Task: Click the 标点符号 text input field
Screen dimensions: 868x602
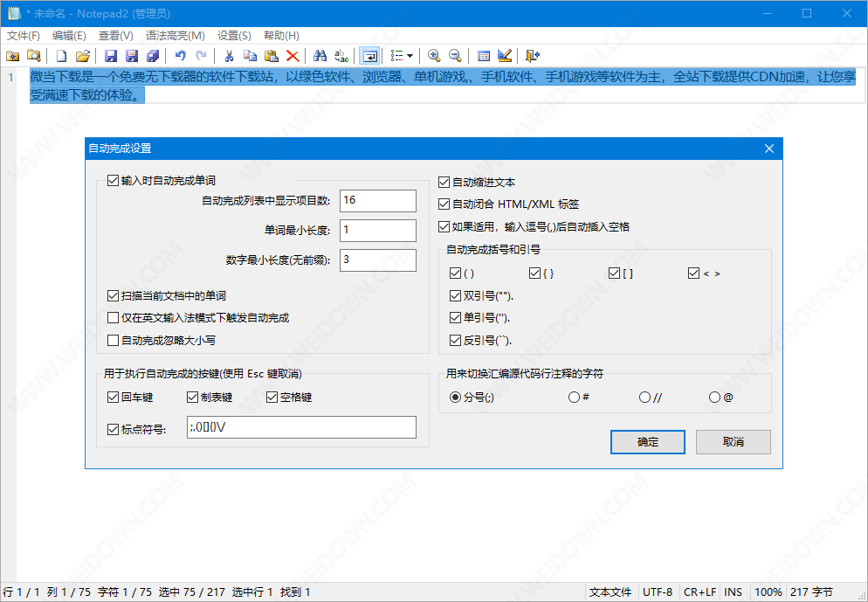Action: [300, 427]
